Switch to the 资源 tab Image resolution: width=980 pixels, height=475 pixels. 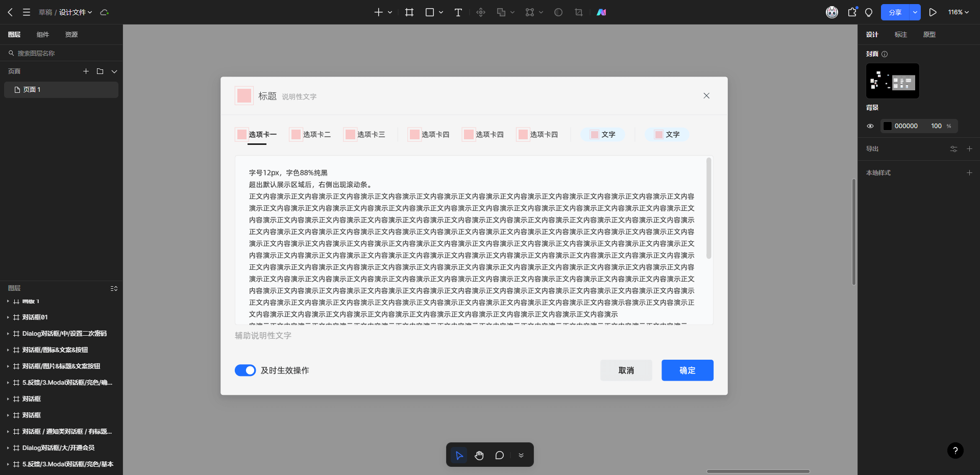[x=71, y=35]
